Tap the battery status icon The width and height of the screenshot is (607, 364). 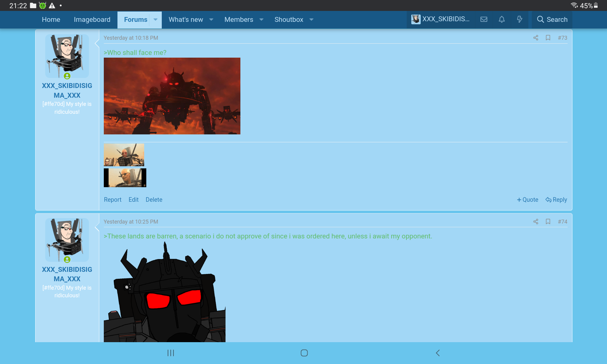(596, 5)
